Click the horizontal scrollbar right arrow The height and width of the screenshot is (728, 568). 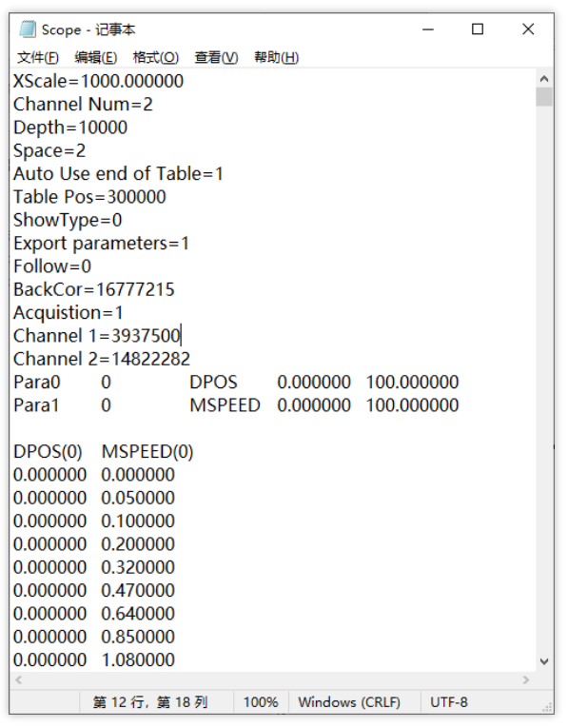(526, 680)
